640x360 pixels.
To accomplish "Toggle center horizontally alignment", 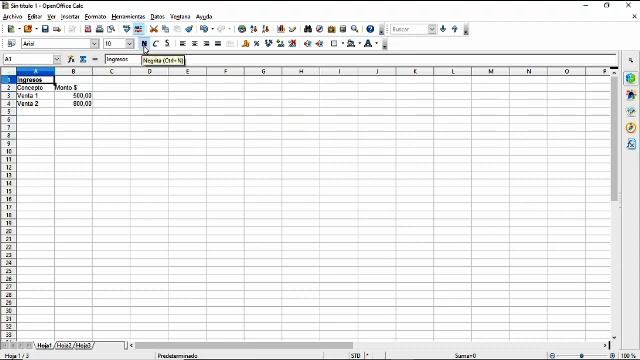I will [x=194, y=43].
